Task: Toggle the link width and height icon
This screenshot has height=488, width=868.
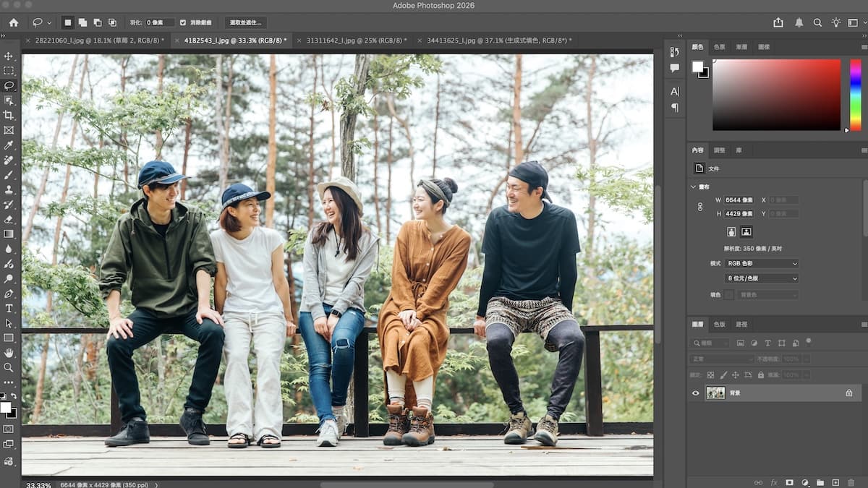Action: (699, 207)
